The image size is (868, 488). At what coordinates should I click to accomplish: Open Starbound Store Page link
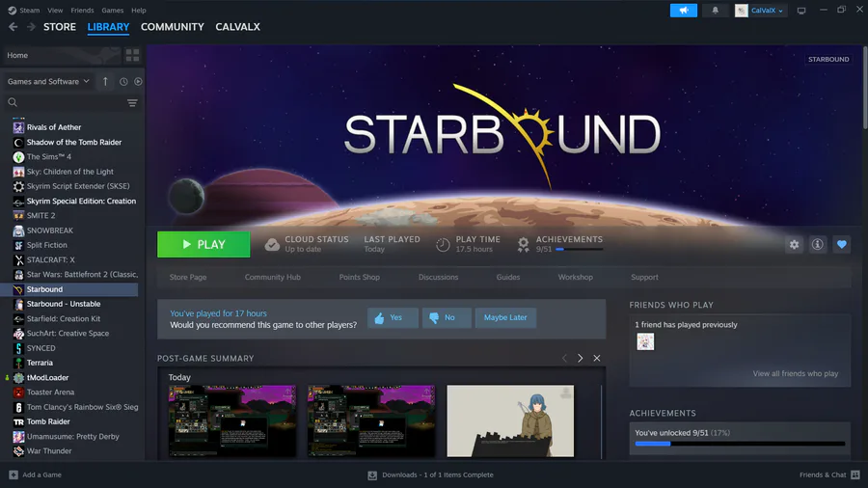(x=188, y=277)
